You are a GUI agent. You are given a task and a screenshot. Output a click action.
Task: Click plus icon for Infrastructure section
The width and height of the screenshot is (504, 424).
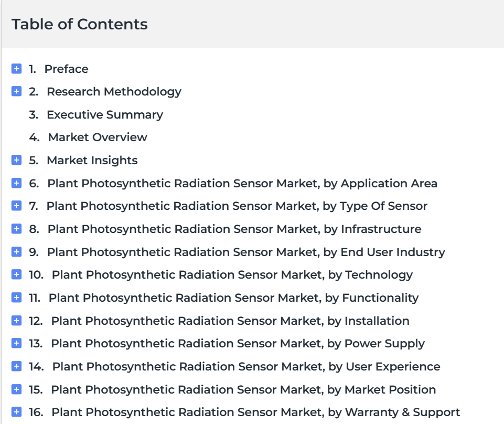(x=16, y=229)
